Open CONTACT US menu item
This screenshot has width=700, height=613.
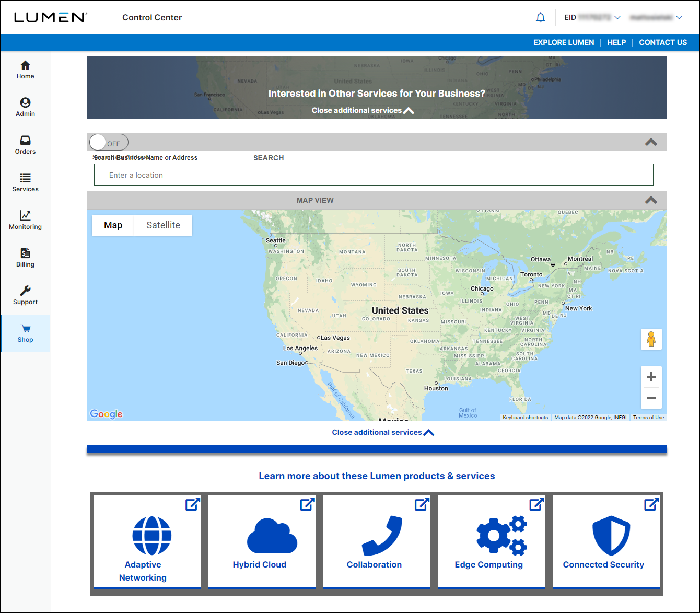click(663, 42)
